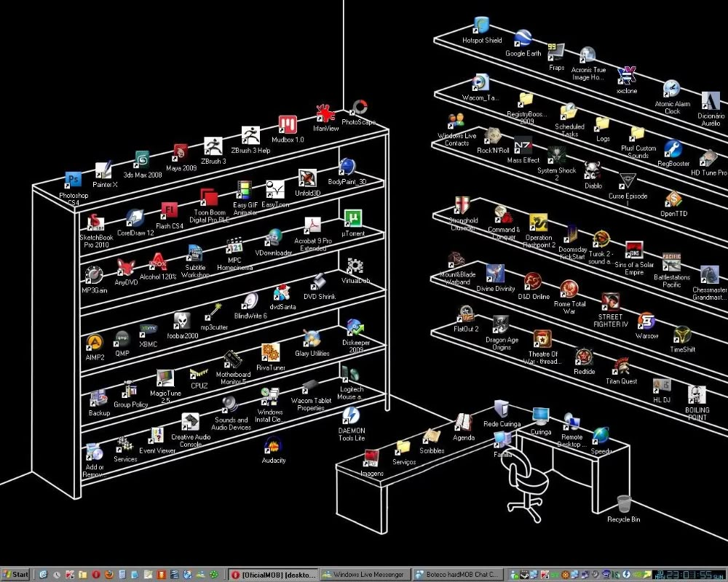The height and width of the screenshot is (582, 728).
Task: Open Scheduled Tasks folder
Action: click(569, 112)
